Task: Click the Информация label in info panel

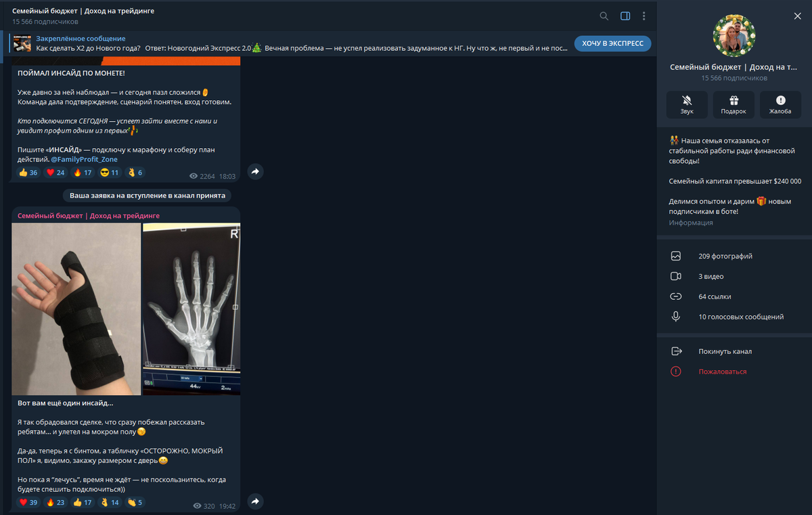Action: (691, 223)
